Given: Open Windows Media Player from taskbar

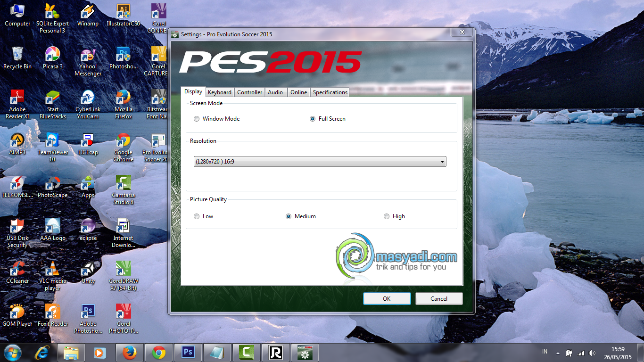Looking at the screenshot, I should click(x=100, y=353).
